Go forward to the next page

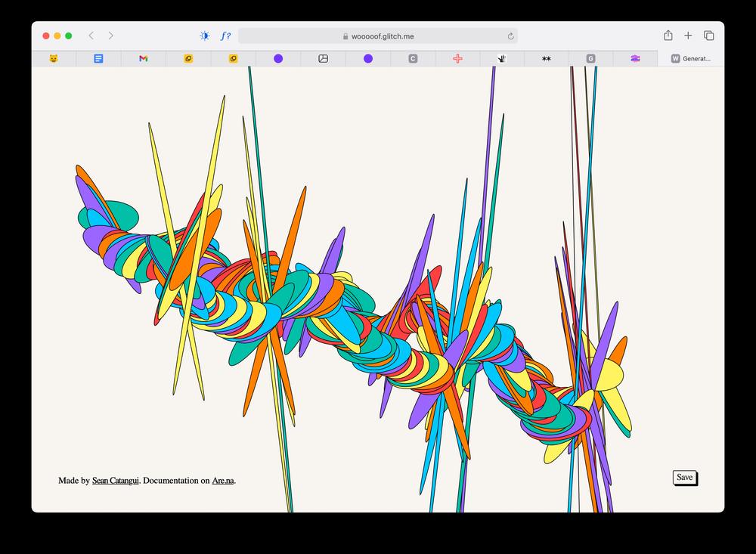(111, 36)
